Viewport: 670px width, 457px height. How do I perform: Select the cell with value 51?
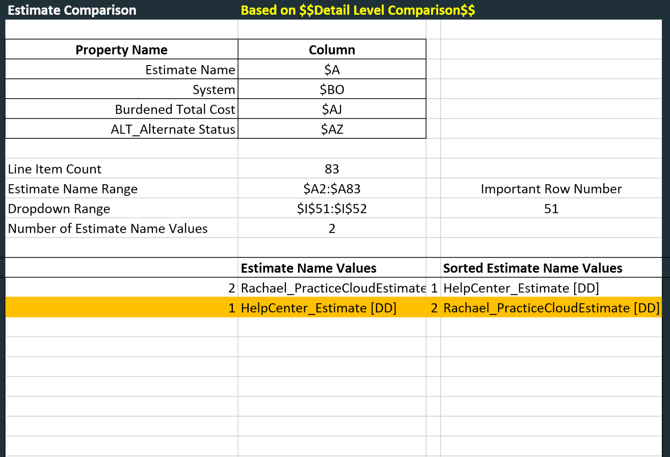tap(551, 209)
